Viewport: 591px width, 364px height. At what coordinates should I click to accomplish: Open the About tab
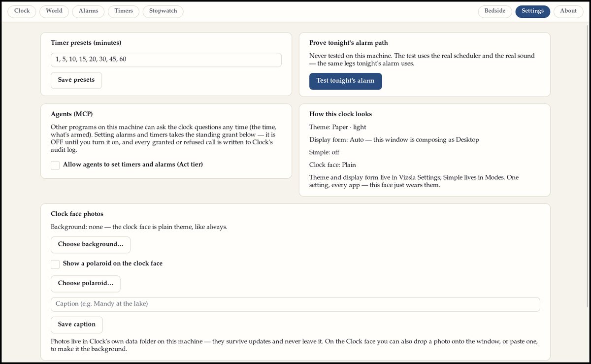(x=568, y=11)
